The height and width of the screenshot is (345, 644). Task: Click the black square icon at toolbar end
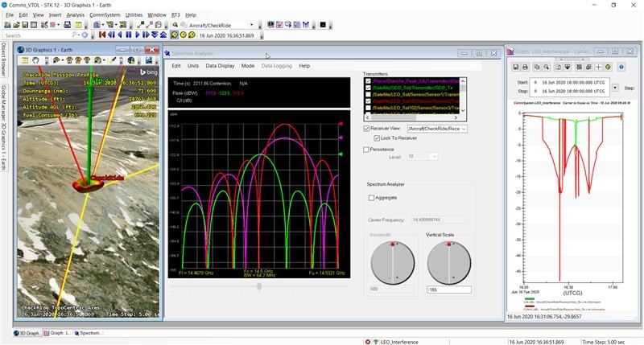tap(323, 25)
